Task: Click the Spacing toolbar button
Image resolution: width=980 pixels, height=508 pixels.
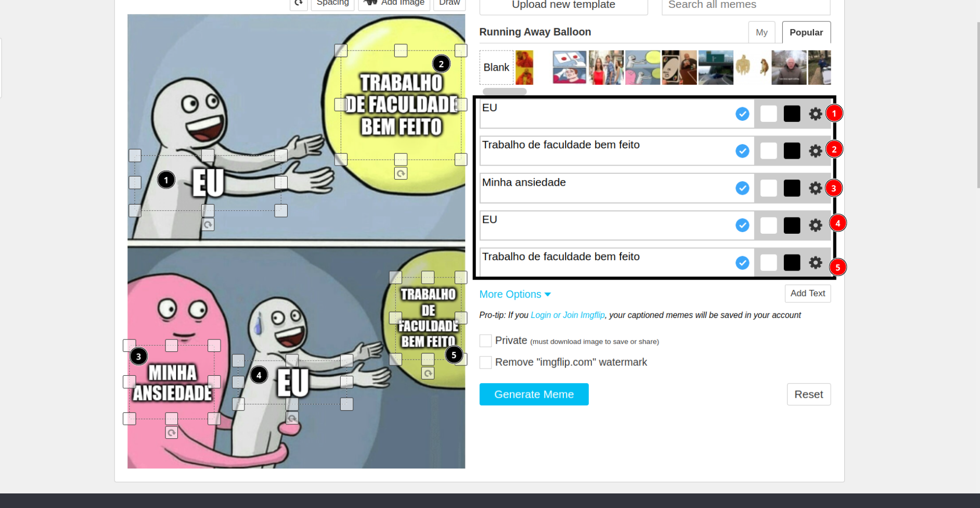Action: coord(332,3)
